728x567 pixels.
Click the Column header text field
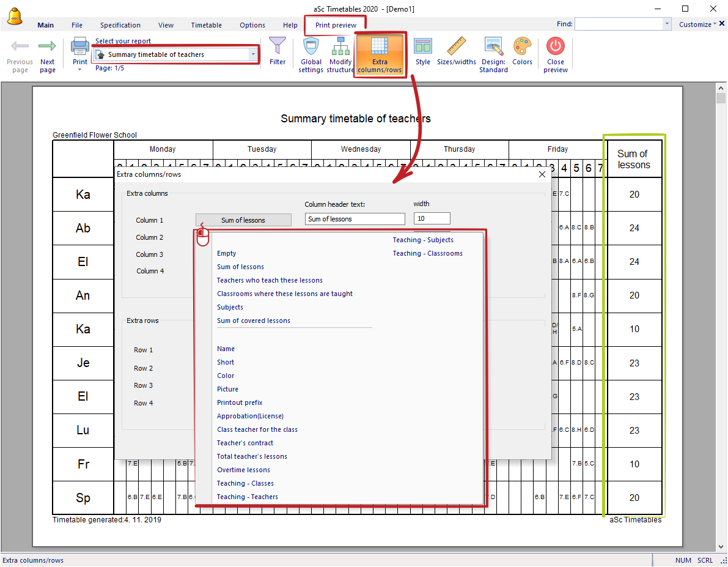pyautogui.click(x=355, y=219)
